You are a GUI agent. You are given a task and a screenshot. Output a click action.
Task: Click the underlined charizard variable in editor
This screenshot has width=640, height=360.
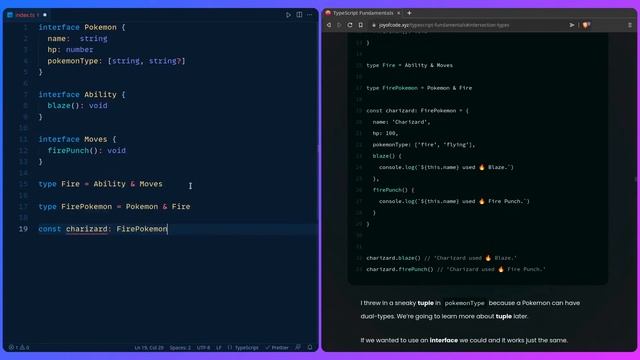coord(87,229)
